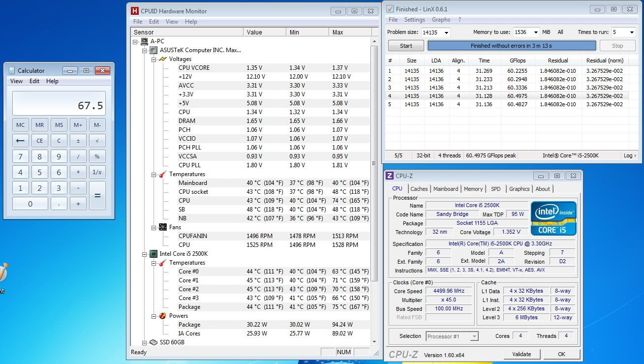Open HWMonitor File menu
This screenshot has height=364, width=644.
point(138,22)
